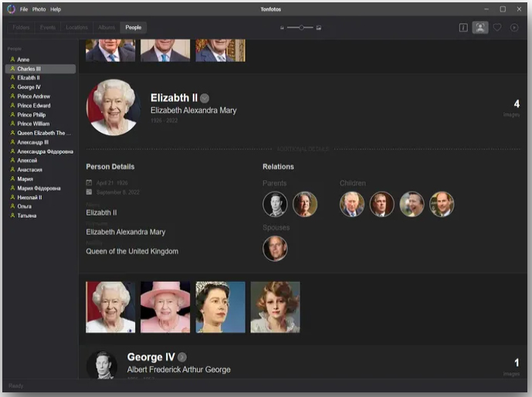
Task: Collapse details chevron next to Elizabth II heading
Action: tap(205, 98)
